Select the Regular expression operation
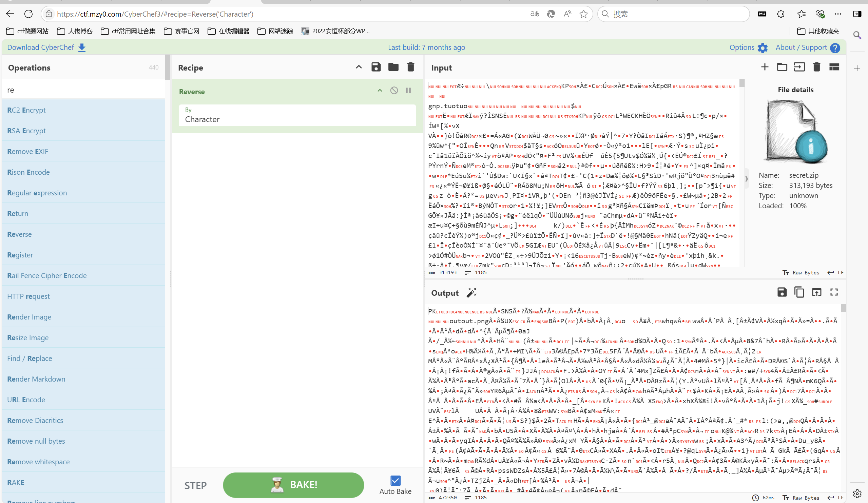This screenshot has width=868, height=503. (83, 193)
